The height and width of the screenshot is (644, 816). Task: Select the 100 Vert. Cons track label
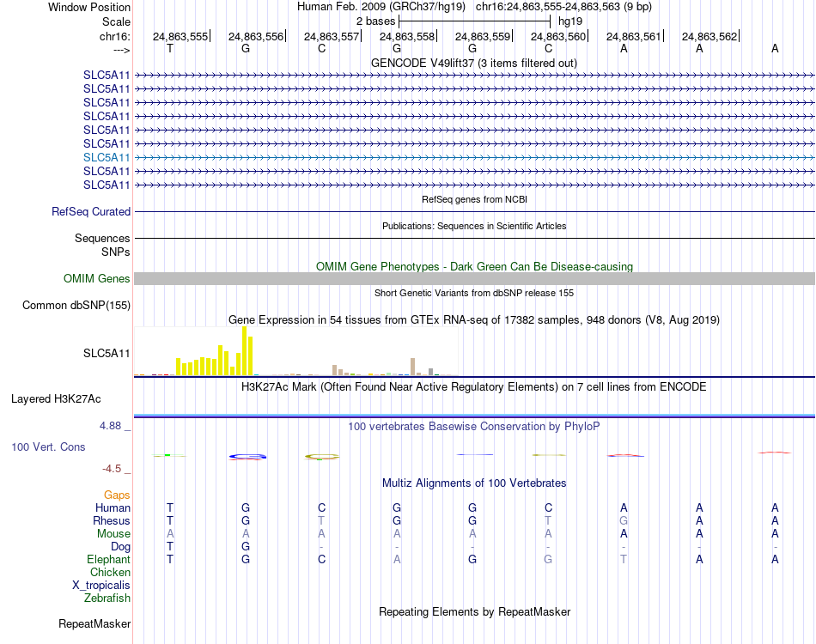tap(48, 447)
